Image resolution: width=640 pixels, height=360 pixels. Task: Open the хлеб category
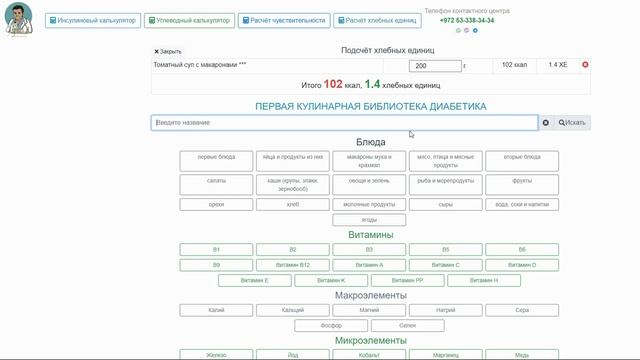click(293, 204)
